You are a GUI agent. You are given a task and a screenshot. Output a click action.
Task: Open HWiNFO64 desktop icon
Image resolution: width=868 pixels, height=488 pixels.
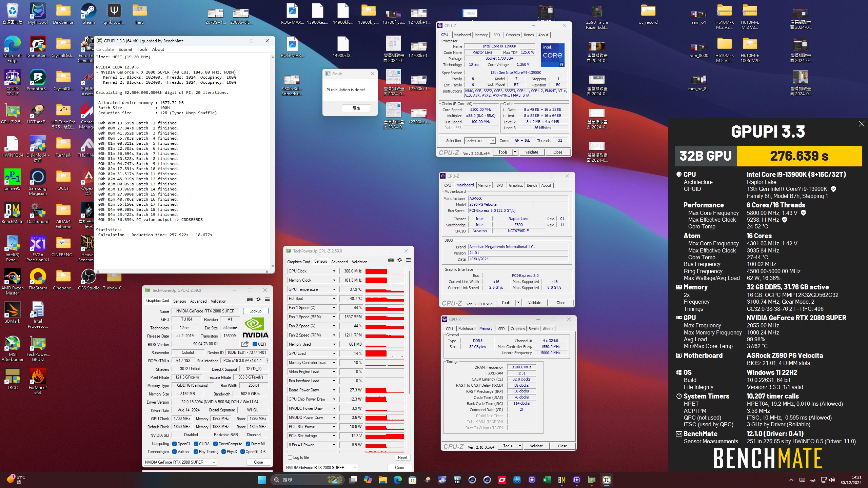(13, 147)
